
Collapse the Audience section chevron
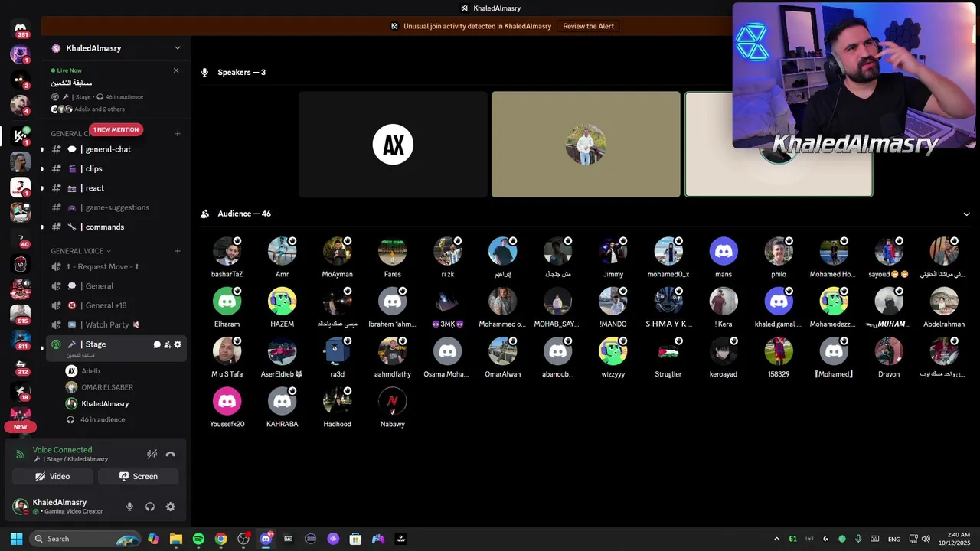966,214
